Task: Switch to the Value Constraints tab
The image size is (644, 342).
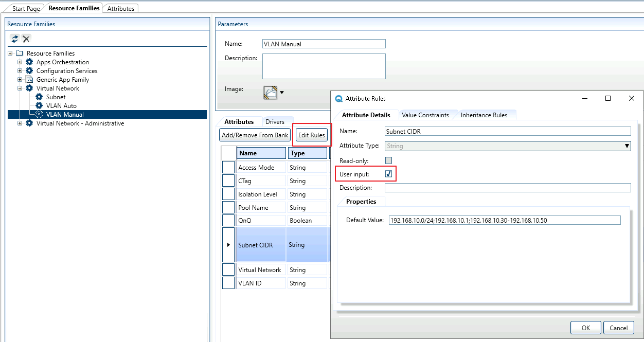Action: (x=425, y=115)
